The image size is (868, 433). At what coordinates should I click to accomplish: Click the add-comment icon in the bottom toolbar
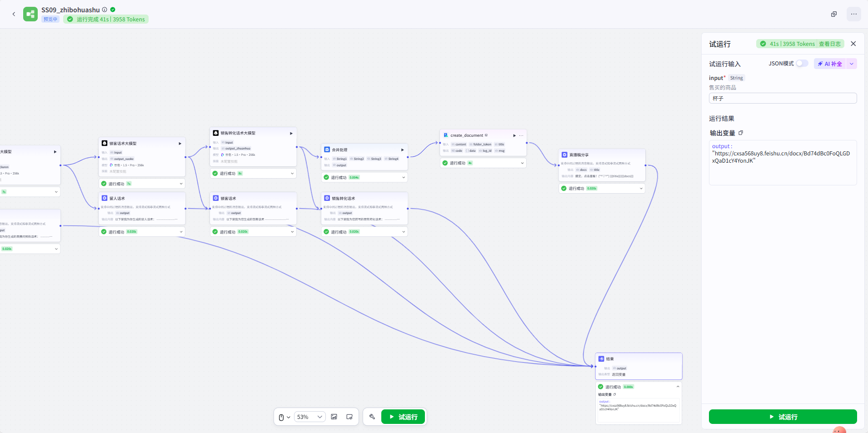coord(349,417)
